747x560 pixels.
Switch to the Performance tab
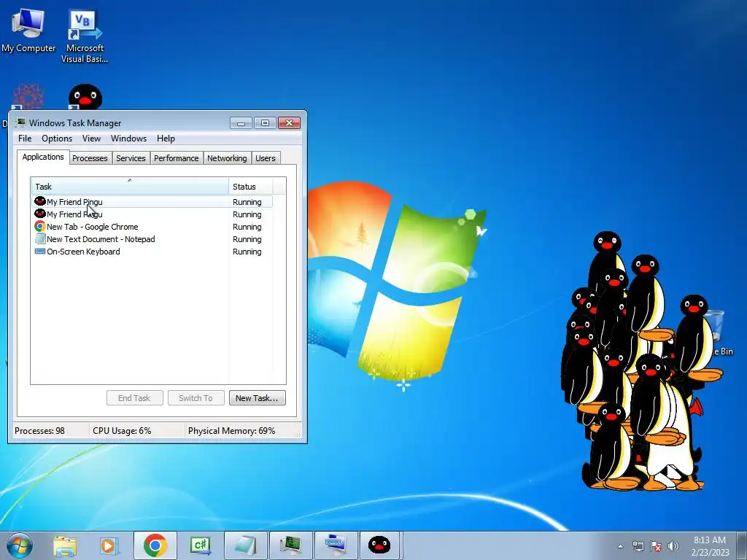[x=177, y=158]
